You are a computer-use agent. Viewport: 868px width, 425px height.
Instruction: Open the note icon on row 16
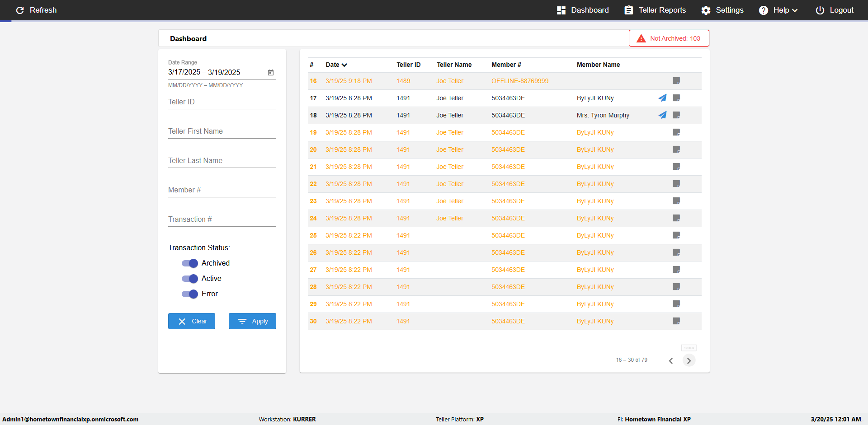(676, 81)
